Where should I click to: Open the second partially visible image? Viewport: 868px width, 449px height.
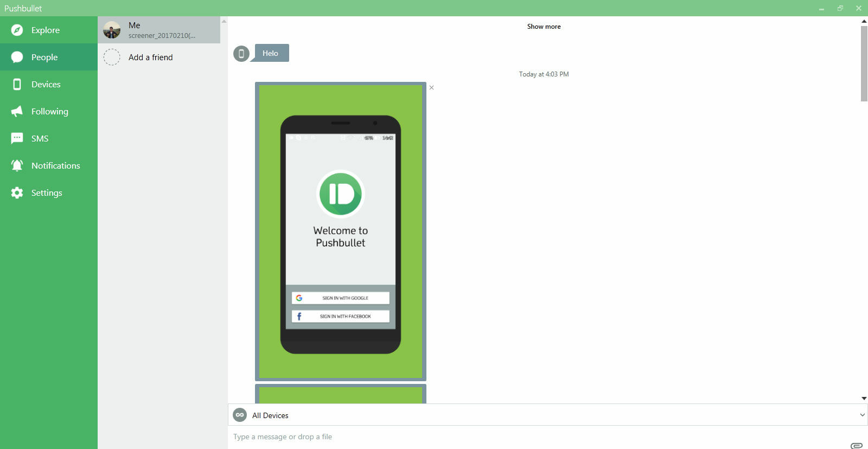click(x=341, y=394)
